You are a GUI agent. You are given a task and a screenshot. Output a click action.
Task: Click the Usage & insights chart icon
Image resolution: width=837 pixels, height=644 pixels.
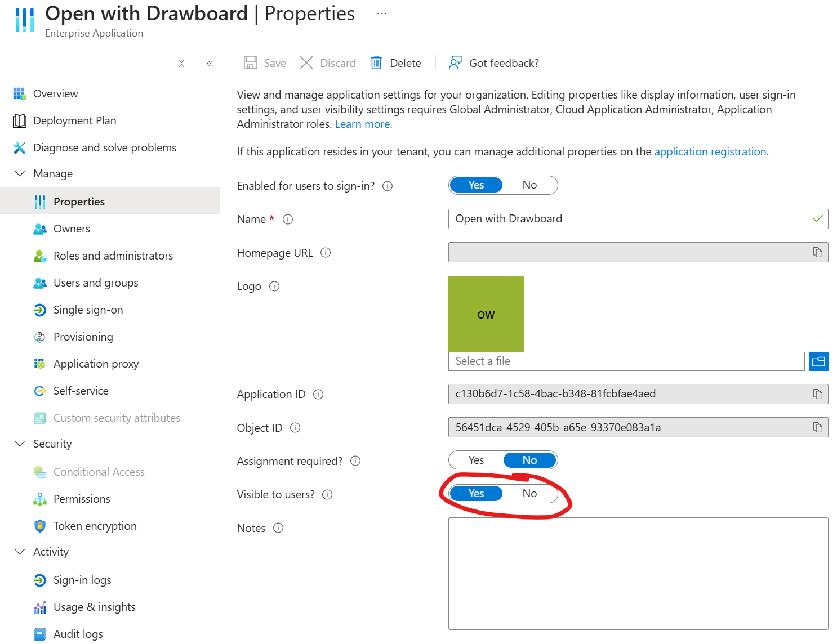40,607
